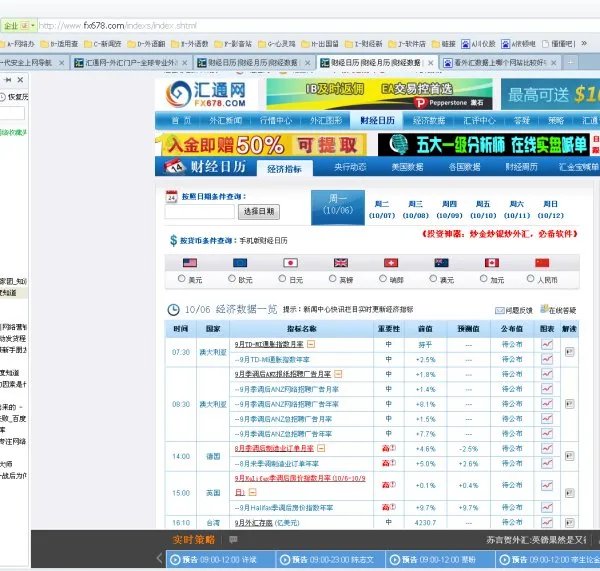
Task: Collapse 9月TD-MI通胀指数月率 sub-rows with minus icon
Action: click(311, 344)
